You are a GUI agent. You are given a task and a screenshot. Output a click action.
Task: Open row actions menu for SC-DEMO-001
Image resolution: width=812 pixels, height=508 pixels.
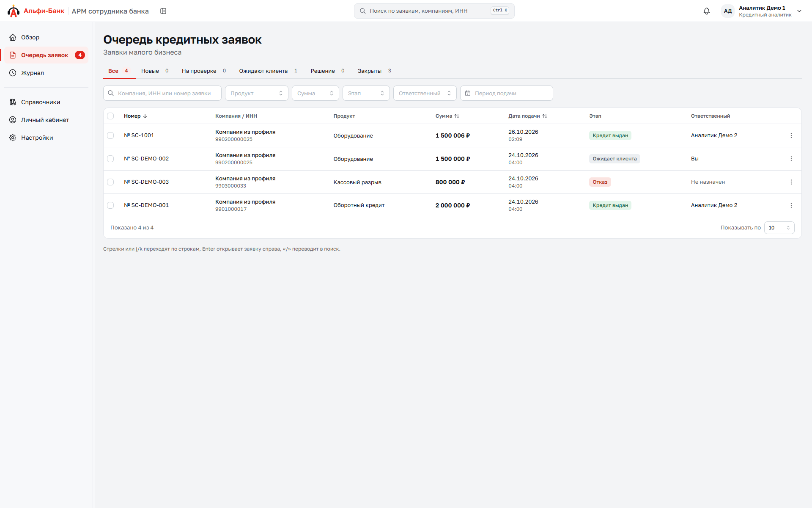point(791,205)
